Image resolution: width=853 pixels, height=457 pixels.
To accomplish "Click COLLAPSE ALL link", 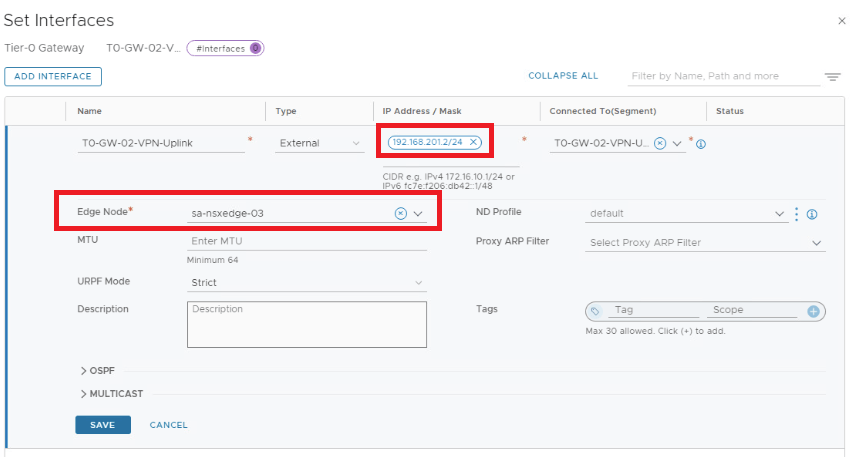I will pyautogui.click(x=563, y=76).
